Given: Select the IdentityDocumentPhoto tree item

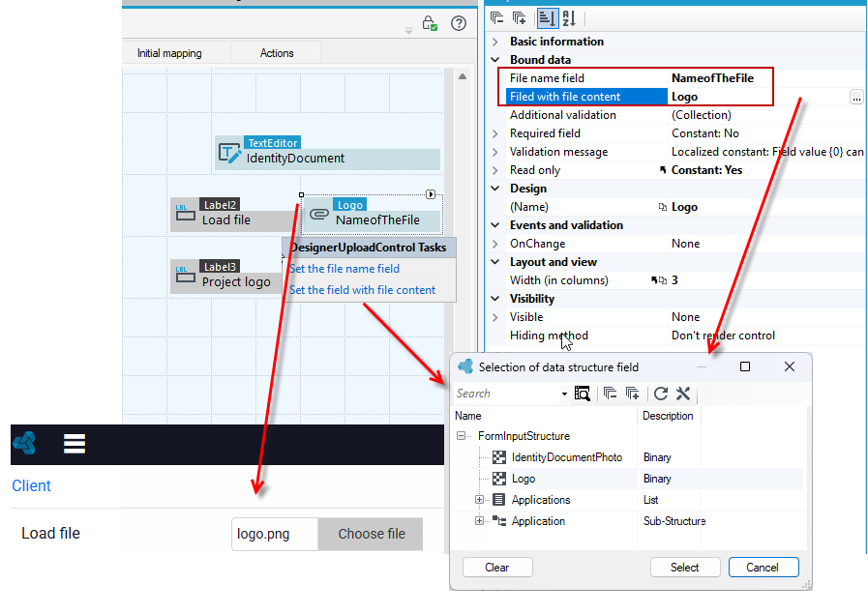Looking at the screenshot, I should pos(567,457).
